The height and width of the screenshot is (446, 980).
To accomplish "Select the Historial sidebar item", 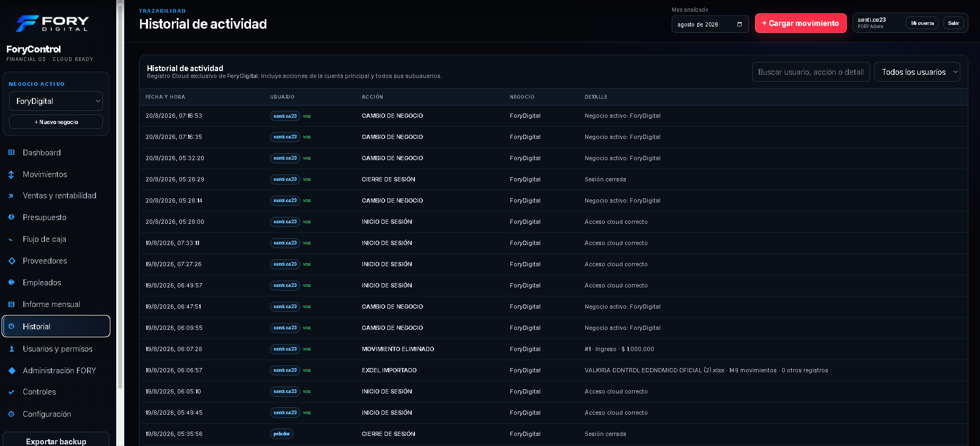I will (56, 326).
